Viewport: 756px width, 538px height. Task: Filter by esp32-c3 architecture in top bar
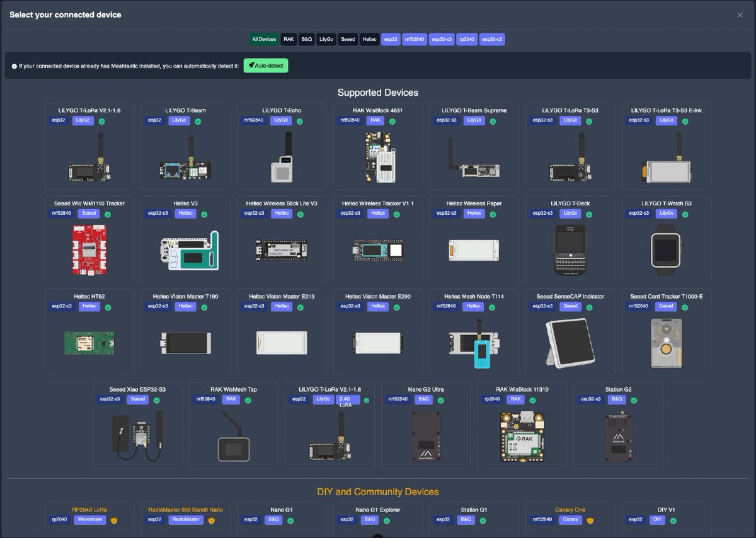(492, 39)
